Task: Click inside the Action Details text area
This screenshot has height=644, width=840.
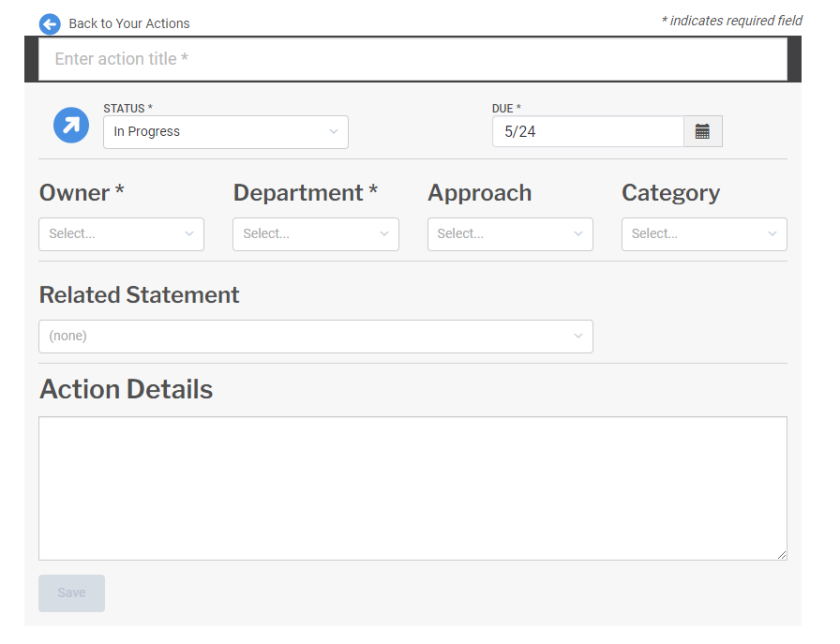Action: [x=412, y=487]
